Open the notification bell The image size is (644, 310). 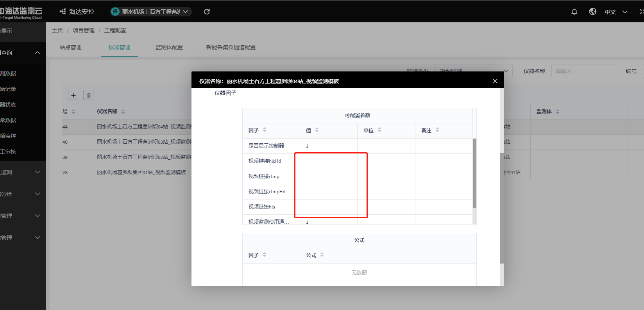click(x=574, y=12)
